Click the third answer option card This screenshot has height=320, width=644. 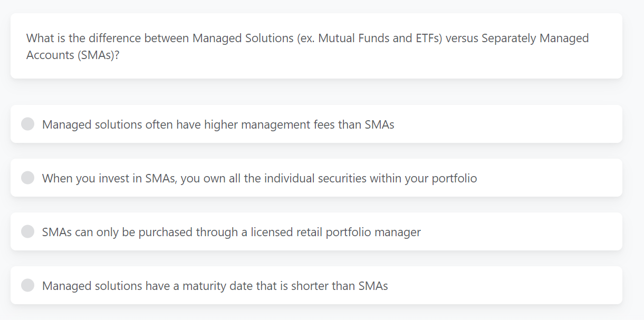click(316, 231)
